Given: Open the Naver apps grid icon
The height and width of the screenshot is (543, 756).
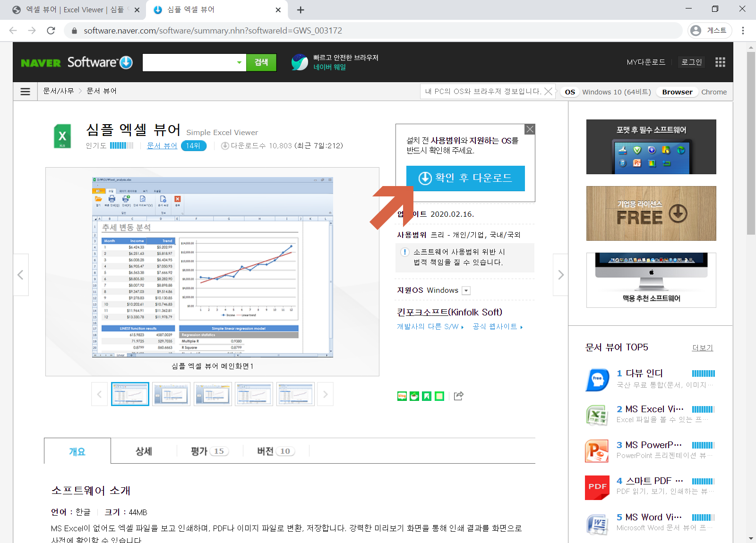Looking at the screenshot, I should click(720, 62).
